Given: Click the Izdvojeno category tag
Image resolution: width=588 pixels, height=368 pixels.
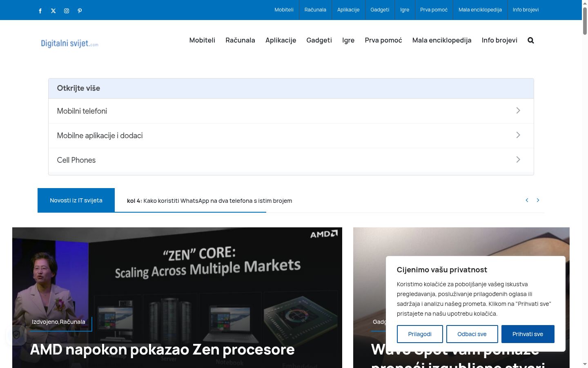Looking at the screenshot, I should [45, 322].
